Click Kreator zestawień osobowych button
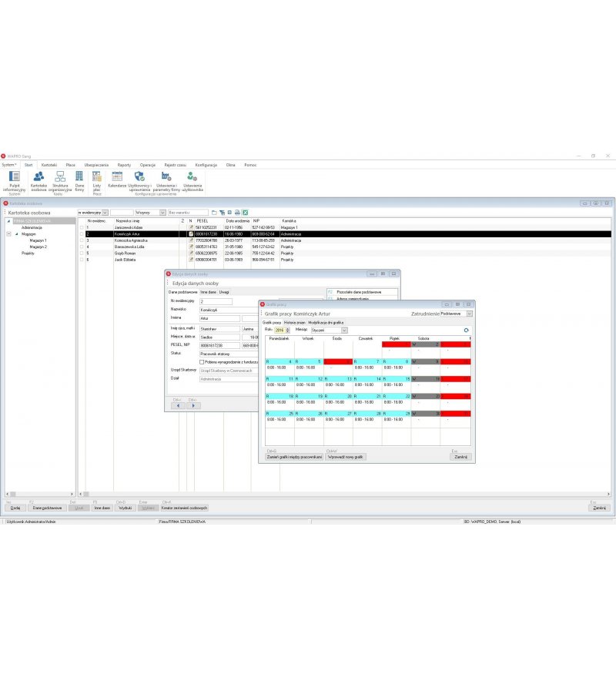 point(184,508)
